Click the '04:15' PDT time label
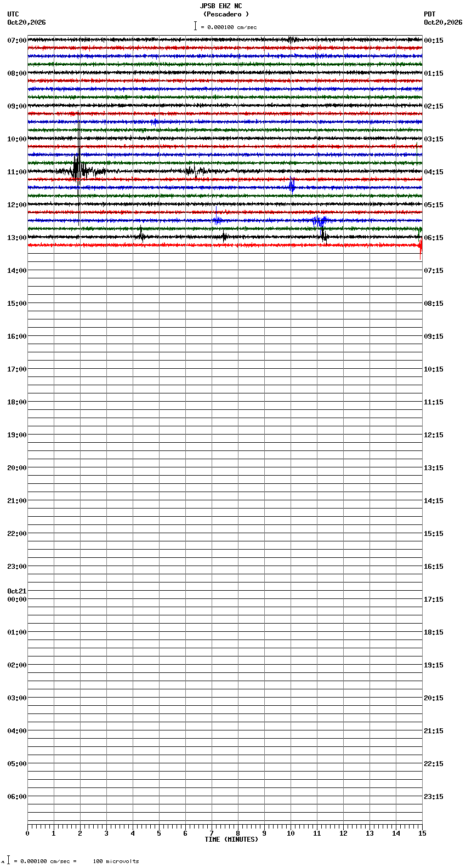This screenshot has width=466, height=868. [x=434, y=172]
